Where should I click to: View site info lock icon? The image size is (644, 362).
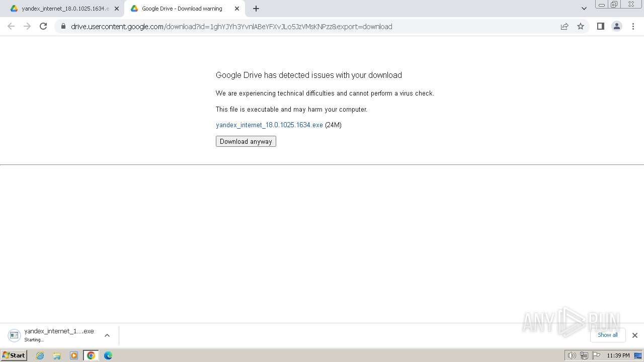pos(63,27)
